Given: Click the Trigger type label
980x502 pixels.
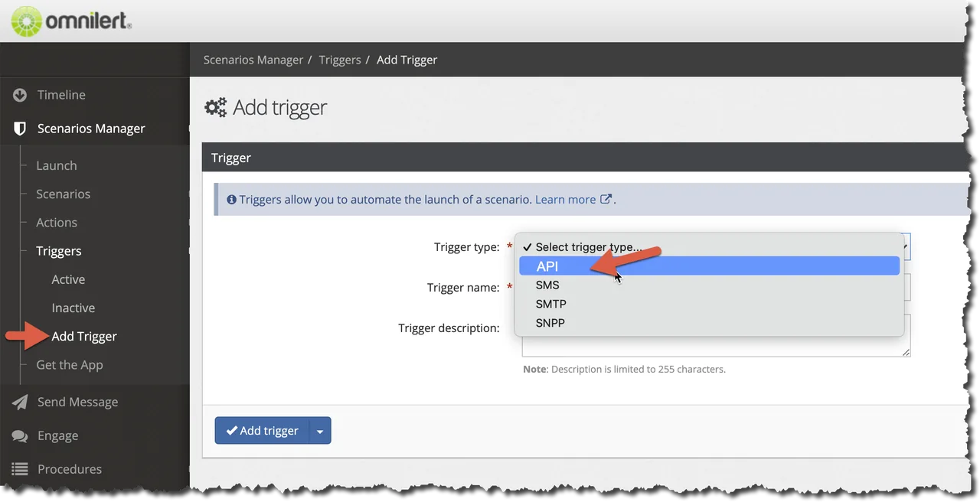Looking at the screenshot, I should pyautogui.click(x=467, y=247).
